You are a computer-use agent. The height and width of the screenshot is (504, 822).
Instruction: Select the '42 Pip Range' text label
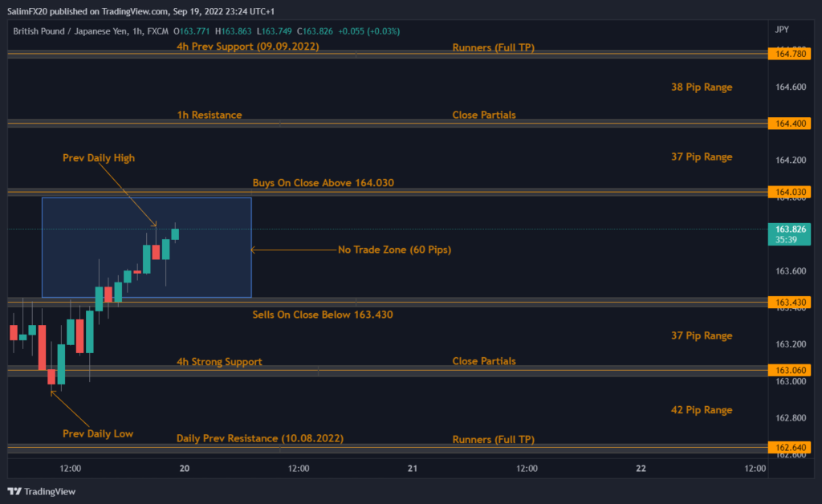pos(701,410)
